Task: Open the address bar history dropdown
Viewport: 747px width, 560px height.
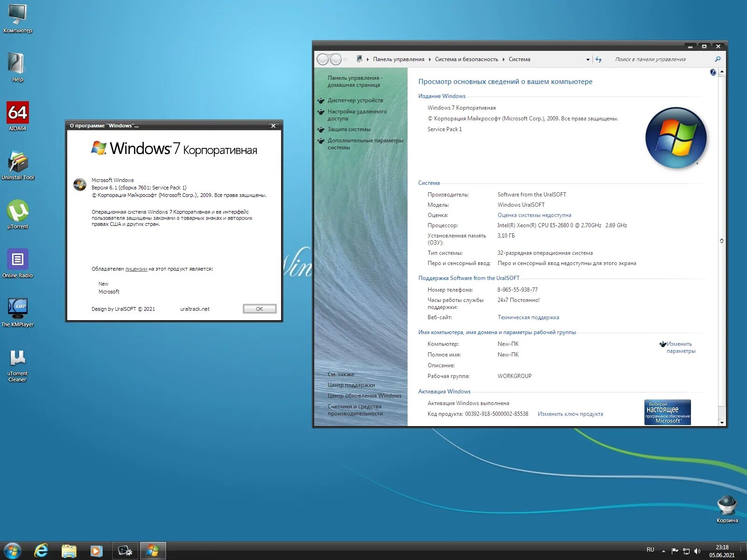Action: (588, 60)
